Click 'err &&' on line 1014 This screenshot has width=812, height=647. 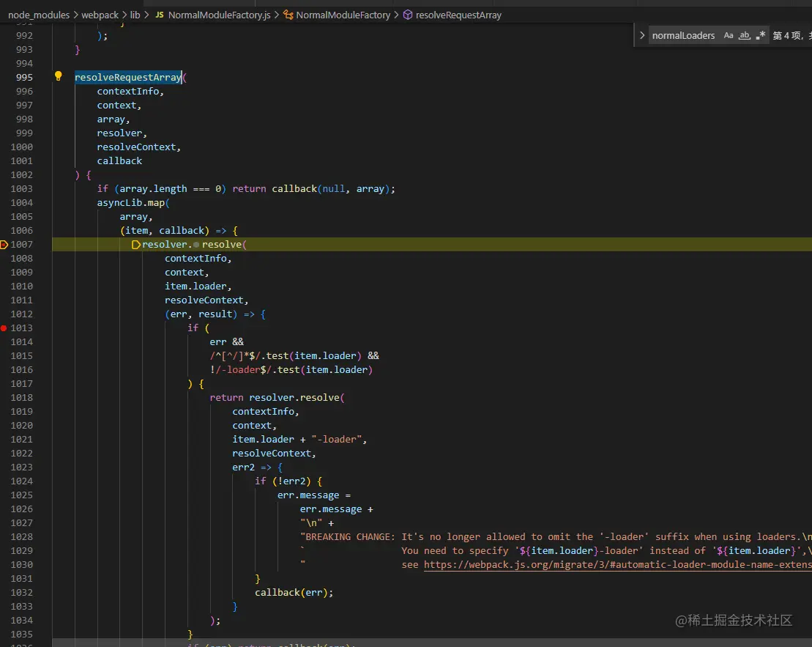point(226,341)
